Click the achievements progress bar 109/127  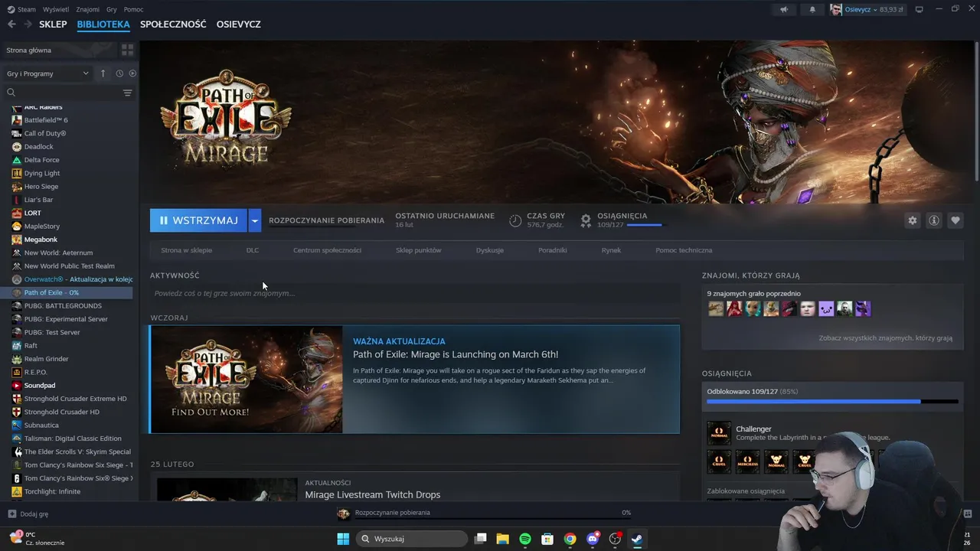pos(832,401)
